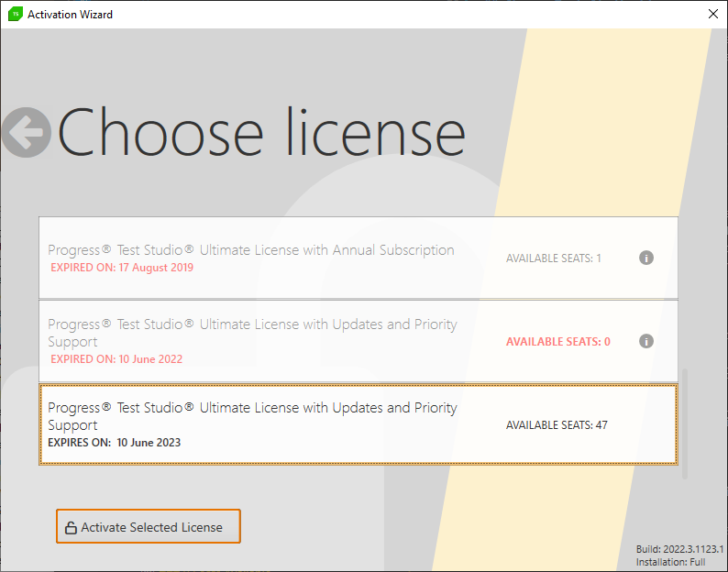
Task: Click the 'Choose license' heading
Action: (261, 132)
